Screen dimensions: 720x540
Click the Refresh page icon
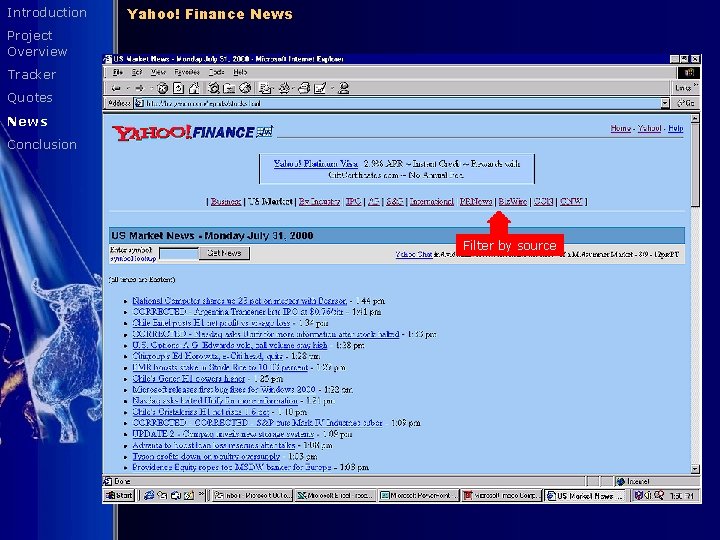point(179,88)
